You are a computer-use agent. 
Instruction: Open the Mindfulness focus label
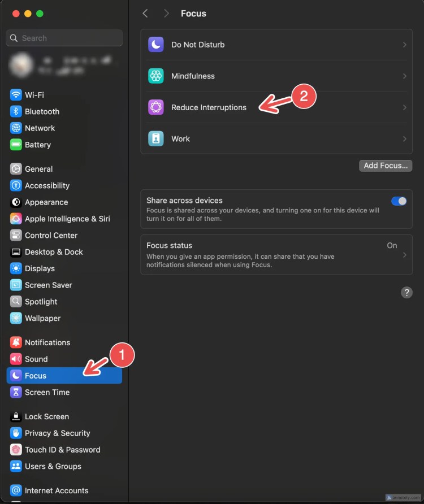tap(193, 76)
